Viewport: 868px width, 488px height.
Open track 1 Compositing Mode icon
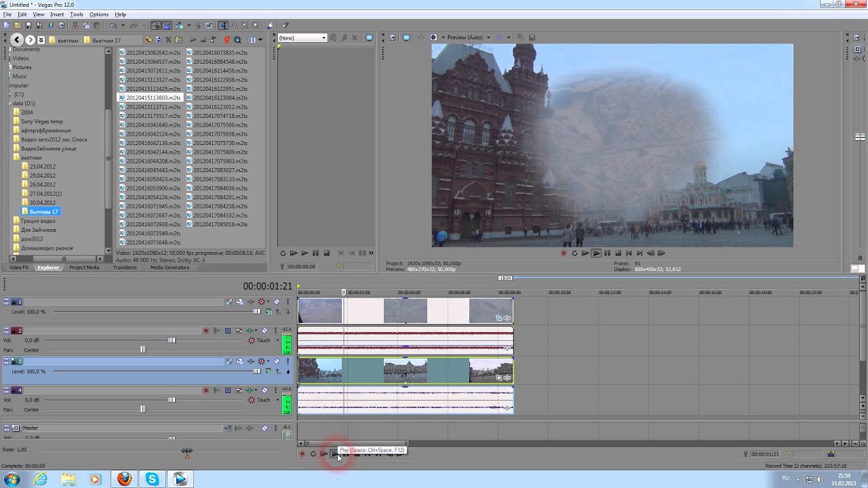pos(269,312)
